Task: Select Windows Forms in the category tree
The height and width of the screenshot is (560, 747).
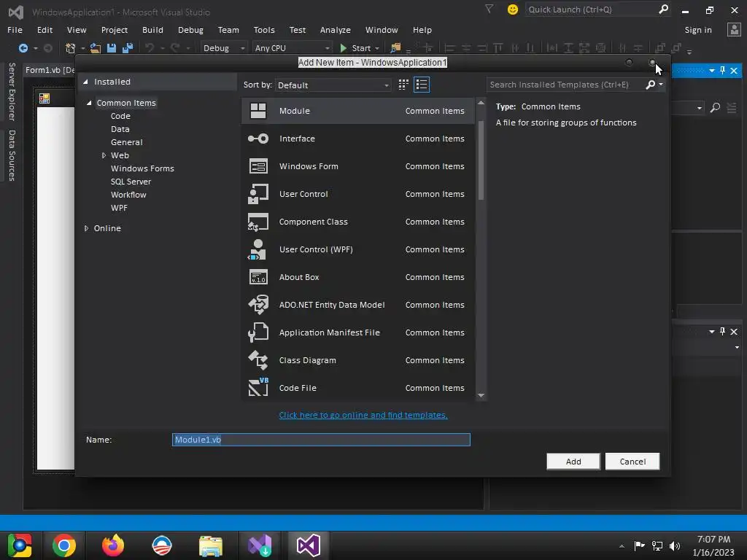Action: click(142, 168)
